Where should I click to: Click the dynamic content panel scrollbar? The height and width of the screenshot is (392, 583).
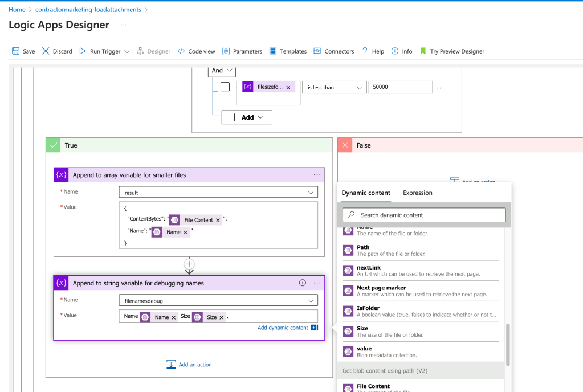(508, 345)
